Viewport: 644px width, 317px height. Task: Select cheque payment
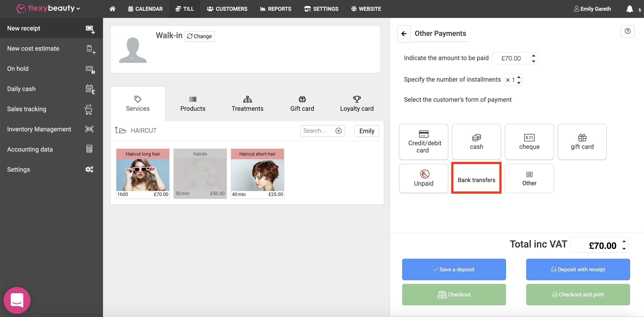529,142
